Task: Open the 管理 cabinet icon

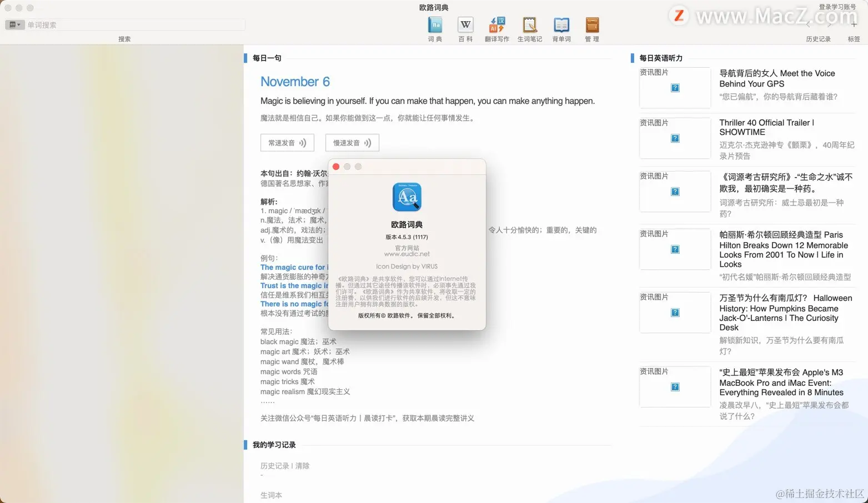Action: [x=592, y=26]
